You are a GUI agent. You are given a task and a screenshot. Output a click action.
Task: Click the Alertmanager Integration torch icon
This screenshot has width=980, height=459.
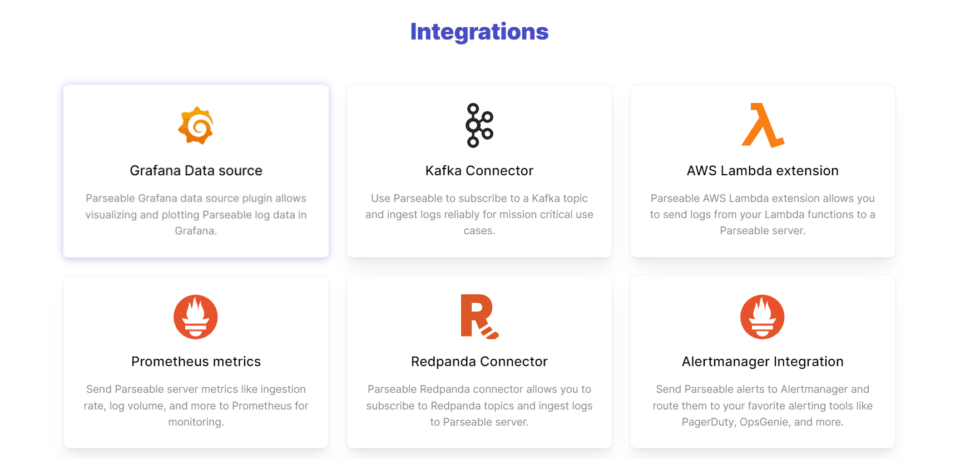(x=763, y=317)
